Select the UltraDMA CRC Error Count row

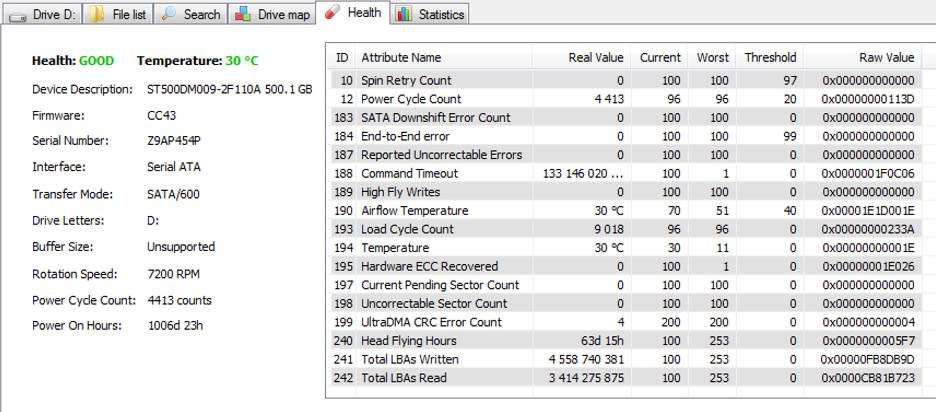[431, 322]
